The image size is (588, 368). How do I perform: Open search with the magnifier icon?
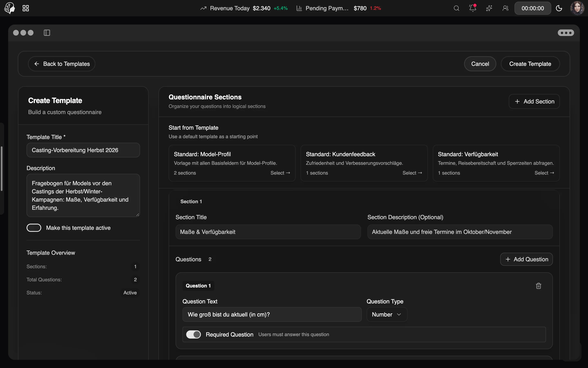[456, 8]
